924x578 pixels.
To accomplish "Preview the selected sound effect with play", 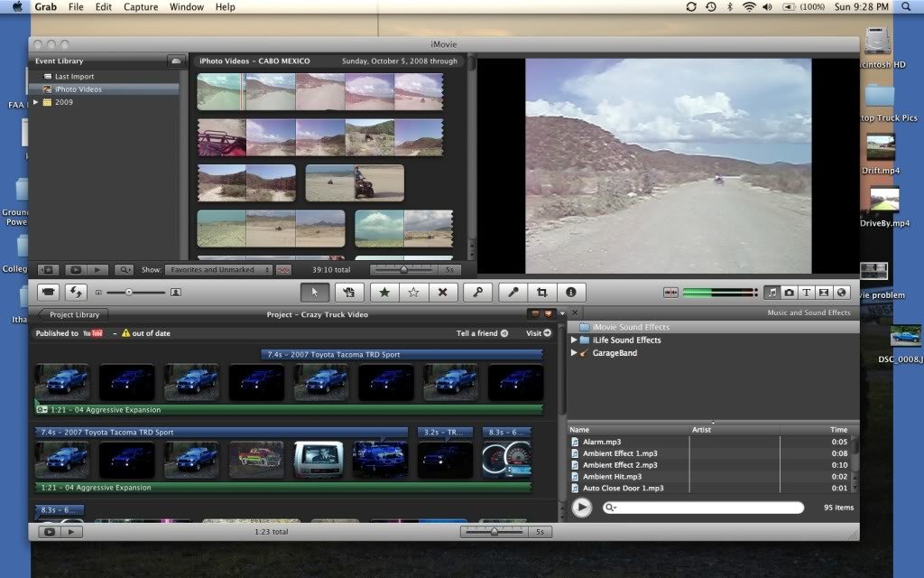I will tap(582, 508).
